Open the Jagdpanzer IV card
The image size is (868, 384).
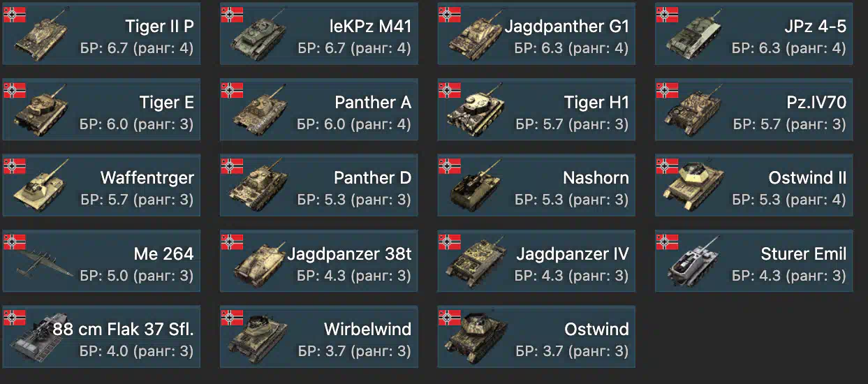[x=536, y=260]
